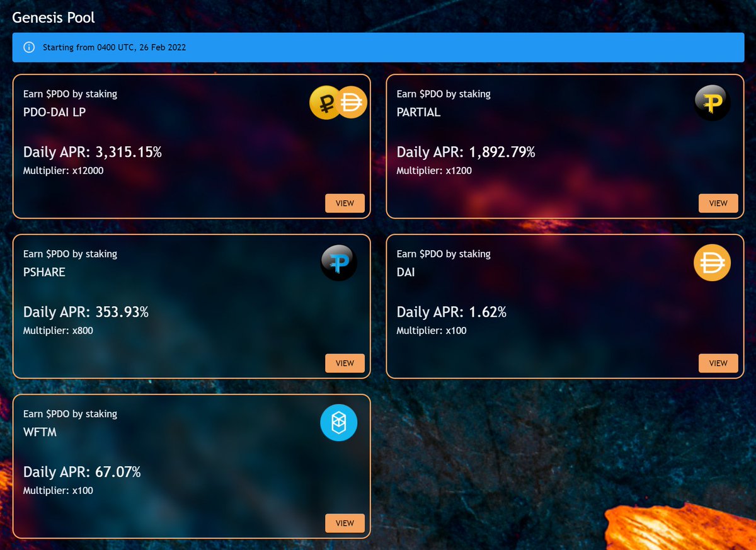Click 'Daily APR: 67.07%' value
The width and height of the screenshot is (756, 550).
[82, 472]
